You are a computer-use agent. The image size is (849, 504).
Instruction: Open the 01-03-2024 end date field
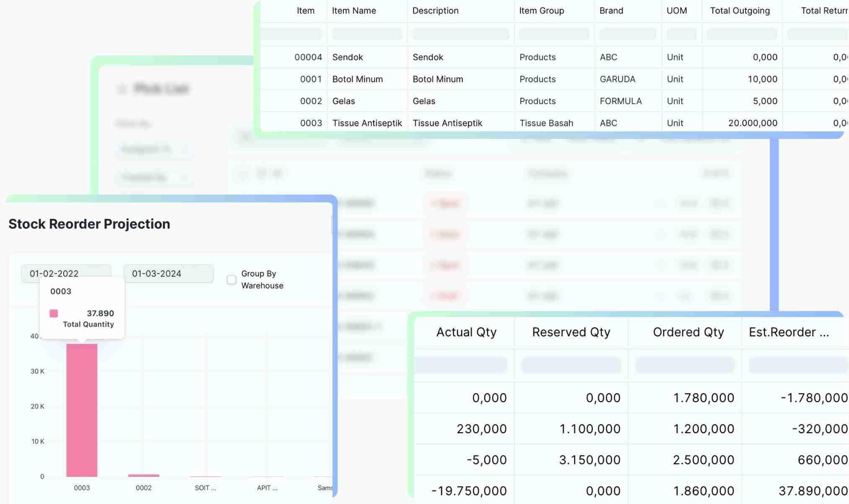pos(168,273)
